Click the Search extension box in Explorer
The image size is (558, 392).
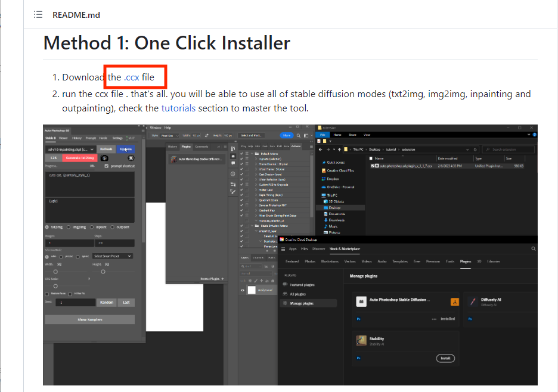[508, 150]
